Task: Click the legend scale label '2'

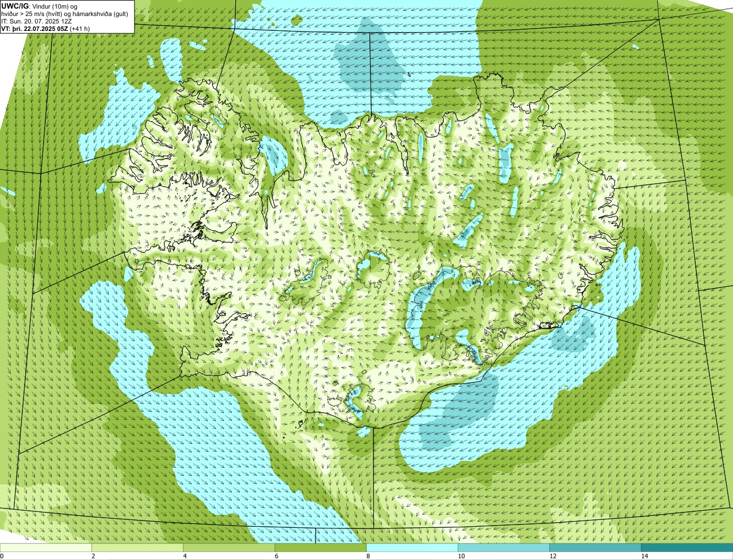Action: 93,556
